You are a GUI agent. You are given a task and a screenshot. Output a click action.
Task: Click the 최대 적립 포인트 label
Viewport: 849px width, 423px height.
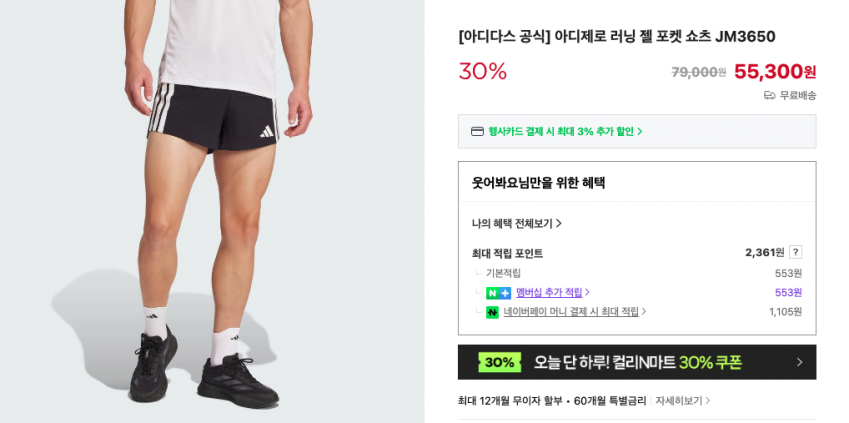[507, 253]
